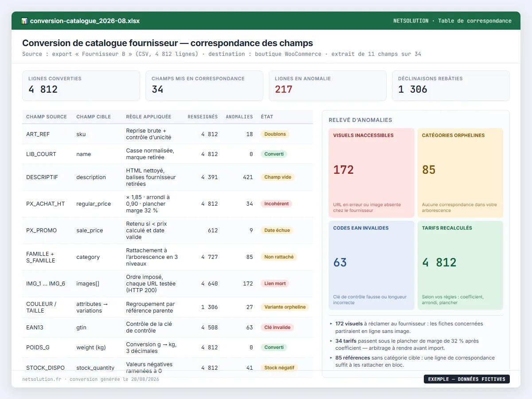
Task: Sort by the Anomalies column header
Action: click(239, 117)
